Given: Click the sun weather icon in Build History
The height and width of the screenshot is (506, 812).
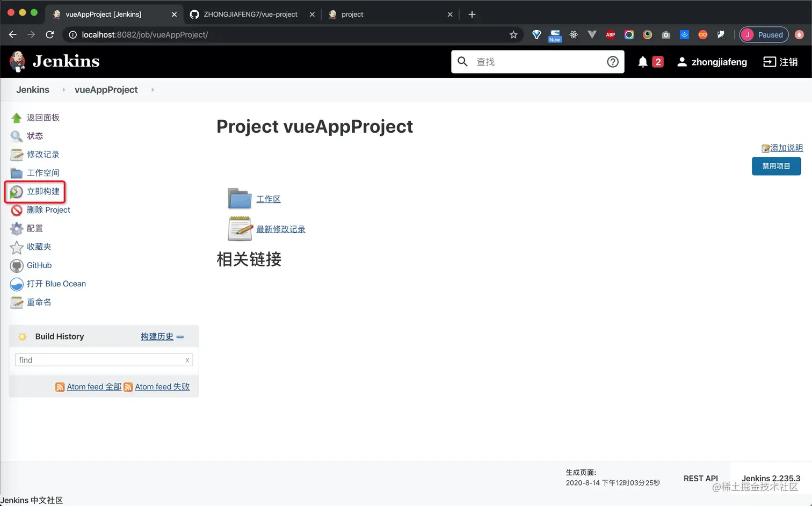Looking at the screenshot, I should pyautogui.click(x=23, y=337).
